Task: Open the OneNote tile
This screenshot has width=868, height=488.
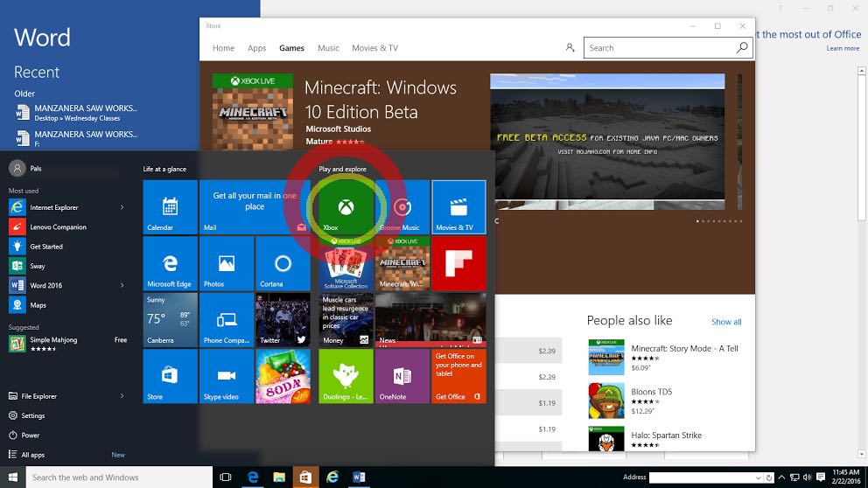Action: click(402, 376)
